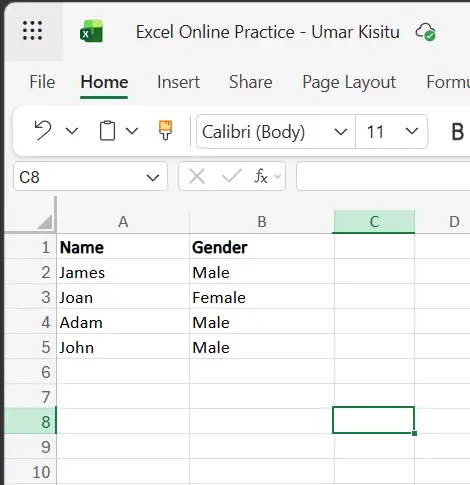The image size is (470, 485).
Task: Select row 6 header
Action: pyautogui.click(x=30, y=371)
